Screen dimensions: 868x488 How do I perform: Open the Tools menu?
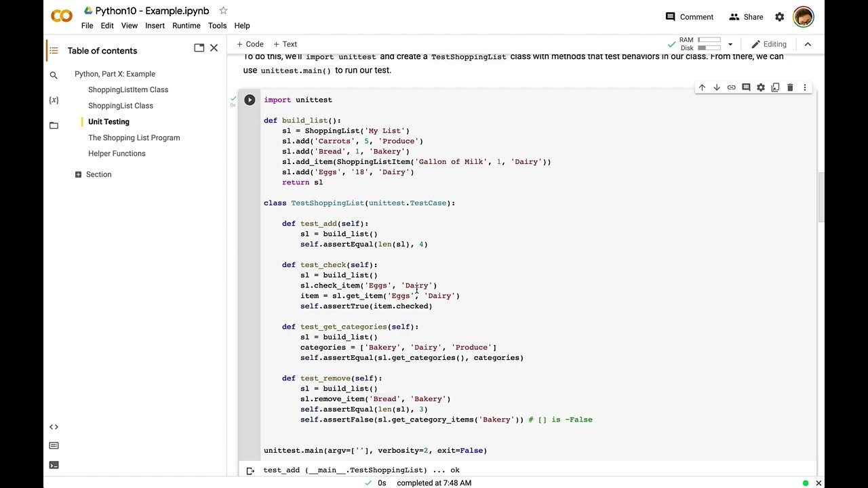[217, 26]
